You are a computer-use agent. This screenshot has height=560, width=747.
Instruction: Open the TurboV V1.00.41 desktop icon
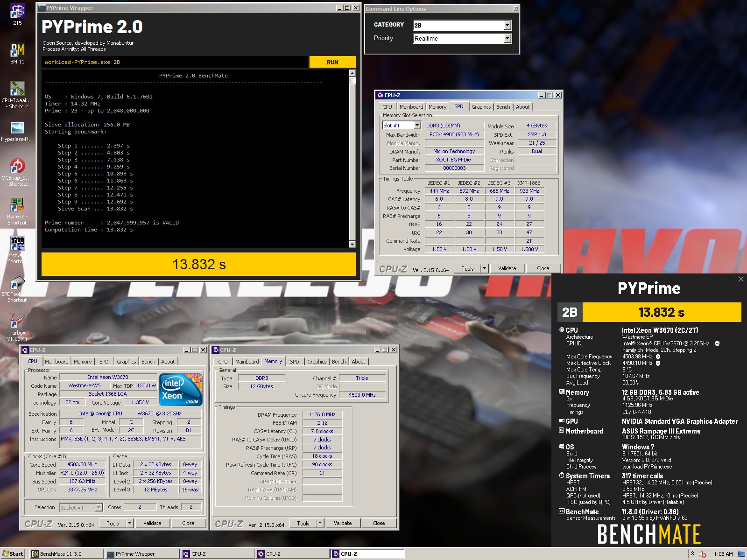click(17, 321)
